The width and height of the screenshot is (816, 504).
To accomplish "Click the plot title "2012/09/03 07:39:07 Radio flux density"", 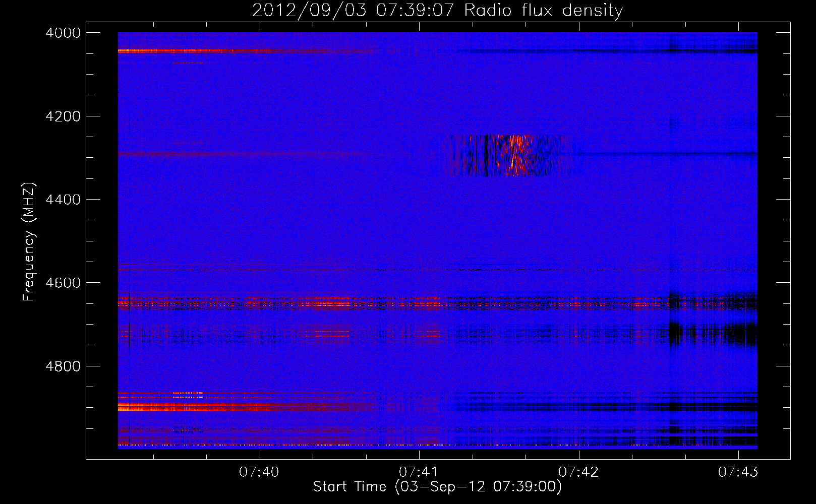I will tap(437, 10).
